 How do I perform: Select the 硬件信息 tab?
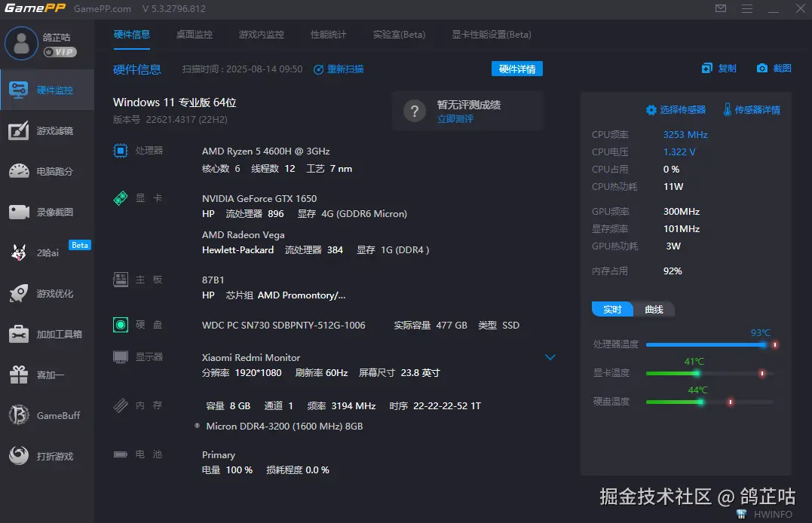131,35
